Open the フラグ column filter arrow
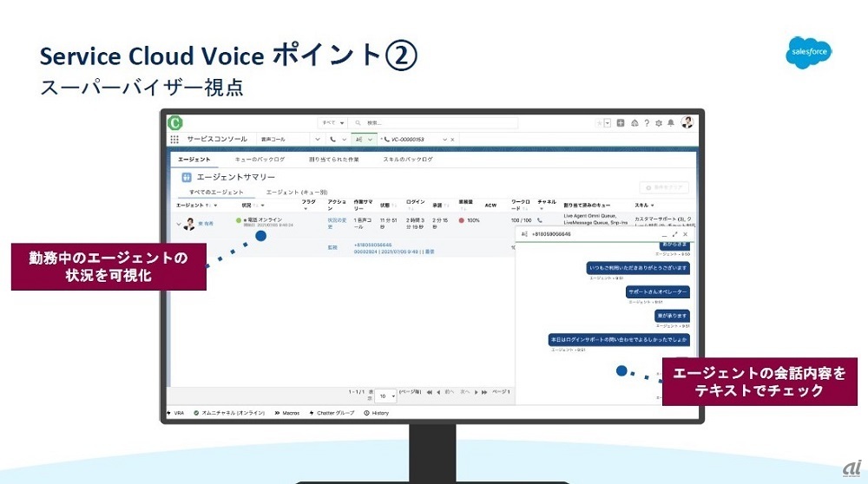 (306, 209)
